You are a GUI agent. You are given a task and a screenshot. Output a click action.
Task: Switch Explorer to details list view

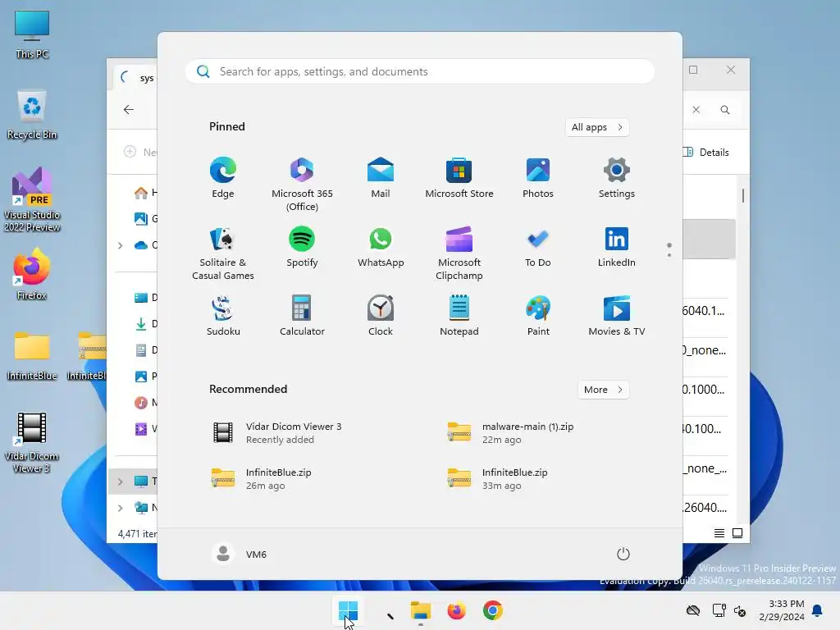point(719,533)
